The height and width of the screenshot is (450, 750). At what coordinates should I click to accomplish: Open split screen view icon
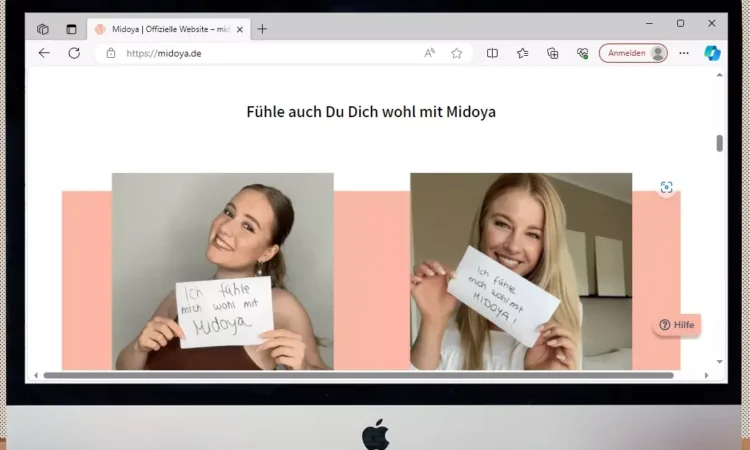(x=492, y=53)
